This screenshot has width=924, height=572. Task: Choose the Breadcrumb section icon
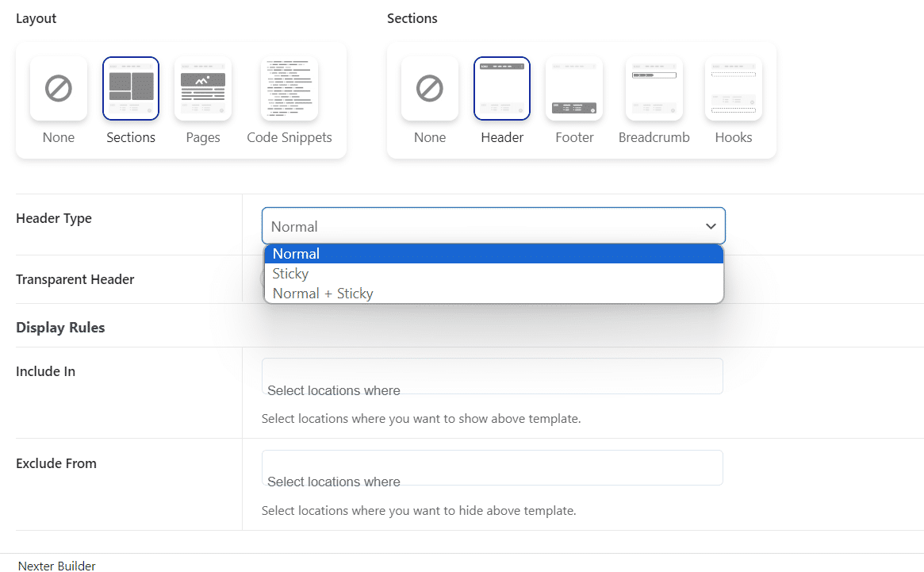(654, 89)
